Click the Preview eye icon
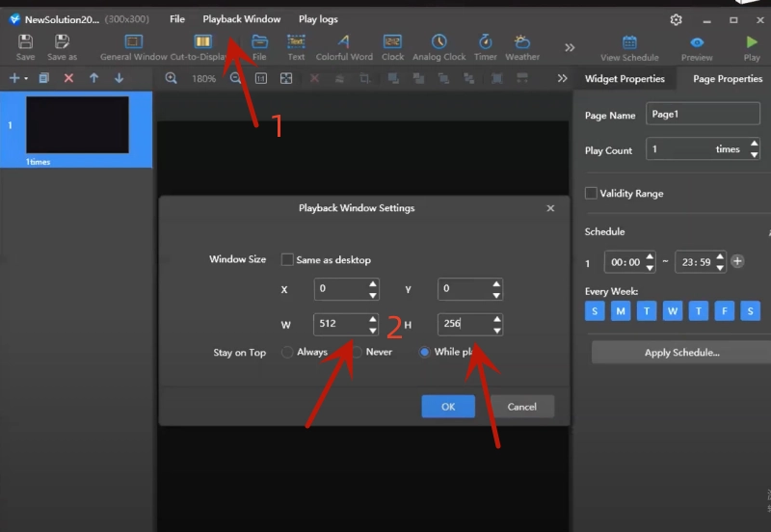Viewport: 771px width, 532px height. click(x=697, y=42)
